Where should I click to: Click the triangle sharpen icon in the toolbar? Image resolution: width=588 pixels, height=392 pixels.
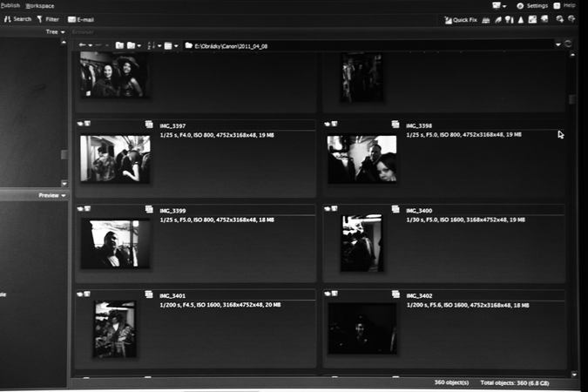(521, 20)
